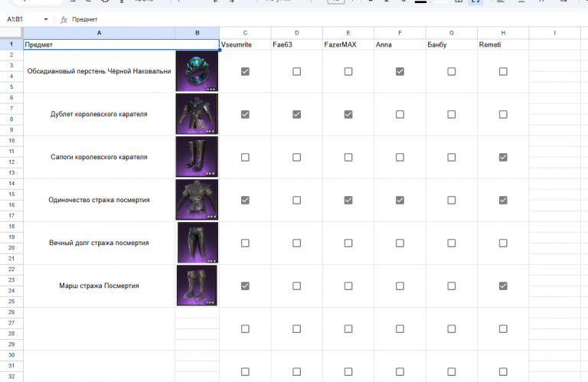Image resolution: width=588 pixels, height=382 pixels.
Task: Uncheck Remeti for Марш стража Посмертия
Action: coord(503,286)
